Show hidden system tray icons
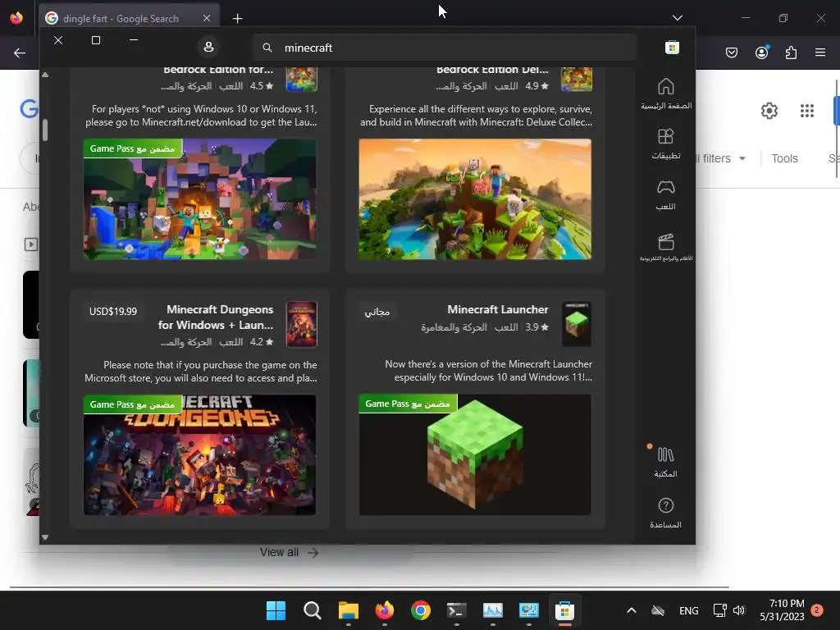 click(632, 610)
